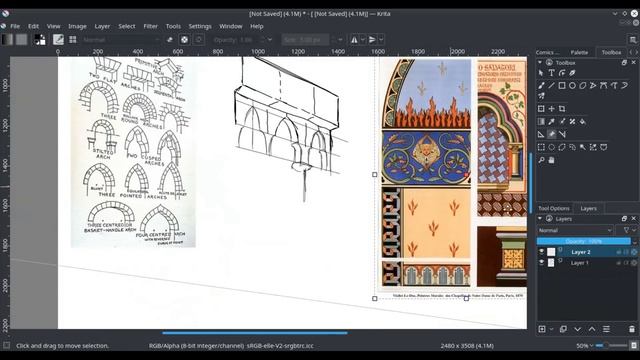Move layer up in the stack
Viewport: 640px width, 360px height.
592,329
